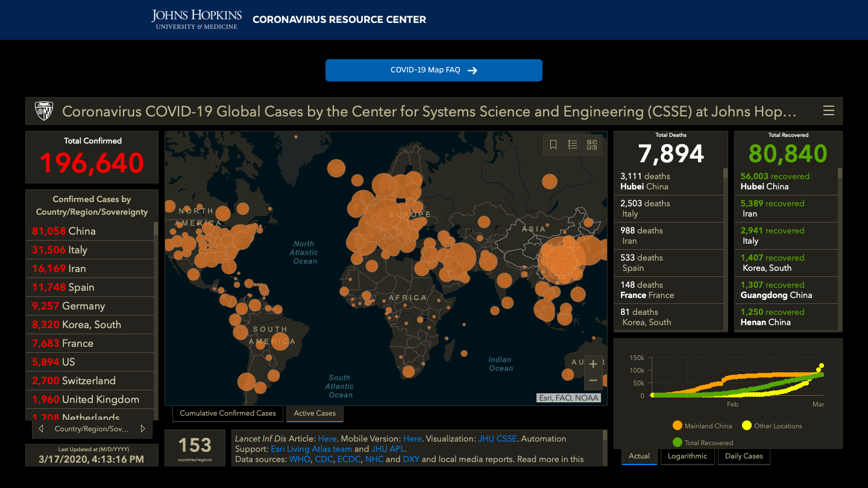Toggle Total Recovered green legend swatch
This screenshot has width=868, height=488.
(677, 443)
